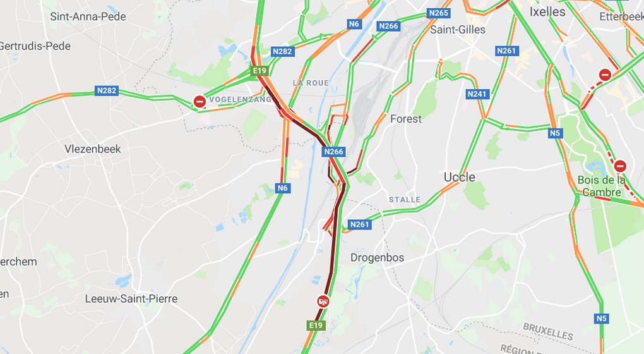Click the N261 shield near Drogenbos
This screenshot has width=644, height=354.
(x=359, y=224)
